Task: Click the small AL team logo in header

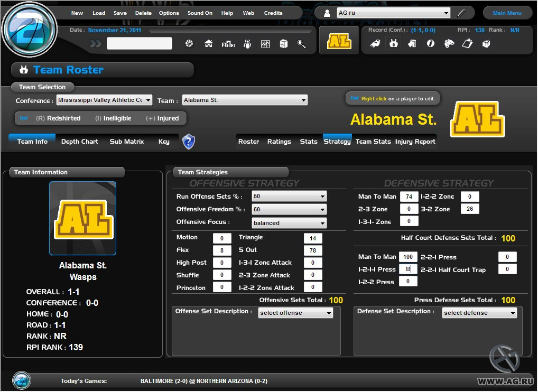Action: [339, 41]
